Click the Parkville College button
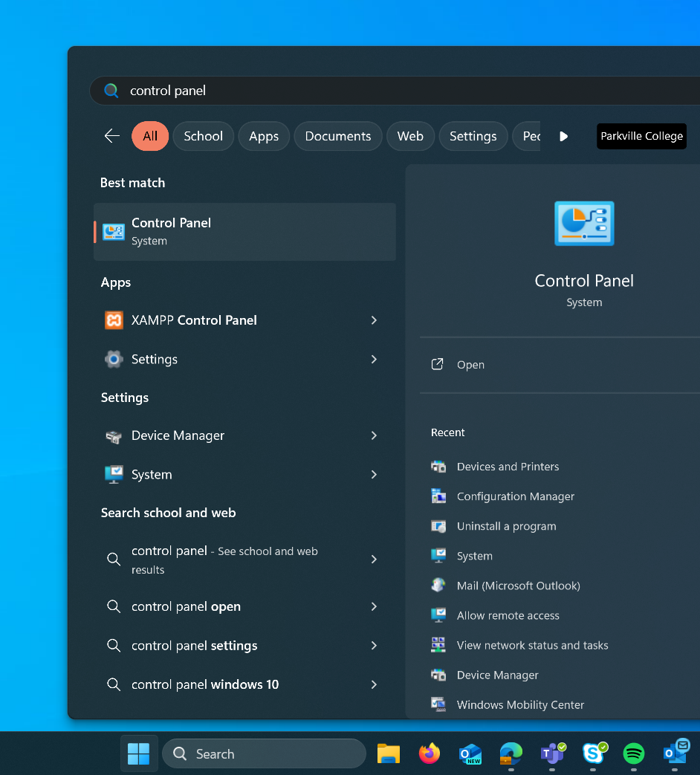Image resolution: width=700 pixels, height=775 pixels. coord(642,136)
